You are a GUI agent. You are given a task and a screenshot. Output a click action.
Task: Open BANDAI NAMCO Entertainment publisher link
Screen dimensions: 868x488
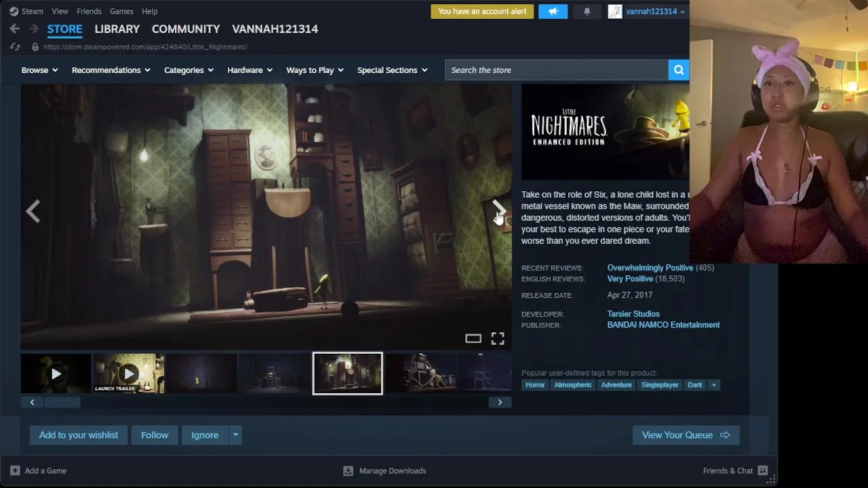tap(663, 325)
